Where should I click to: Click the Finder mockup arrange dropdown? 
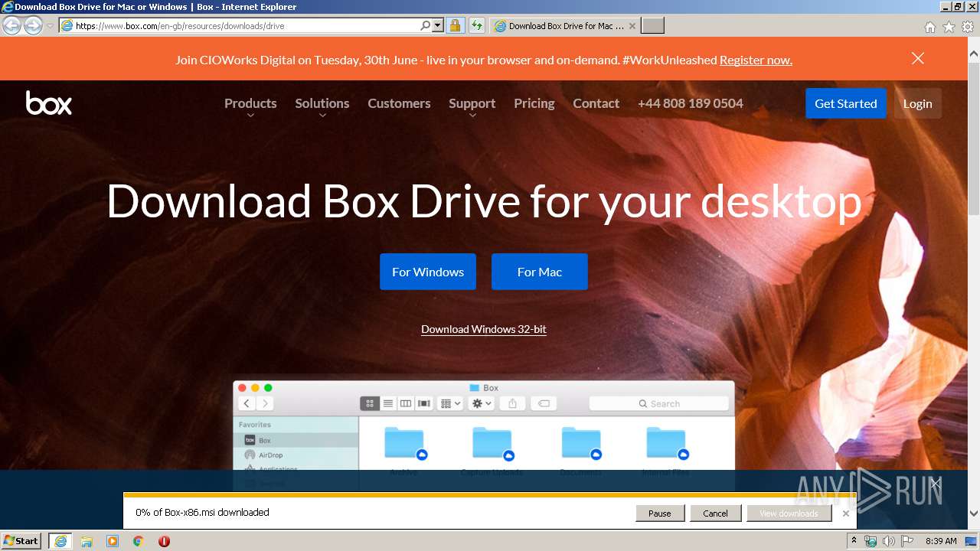[x=450, y=403]
